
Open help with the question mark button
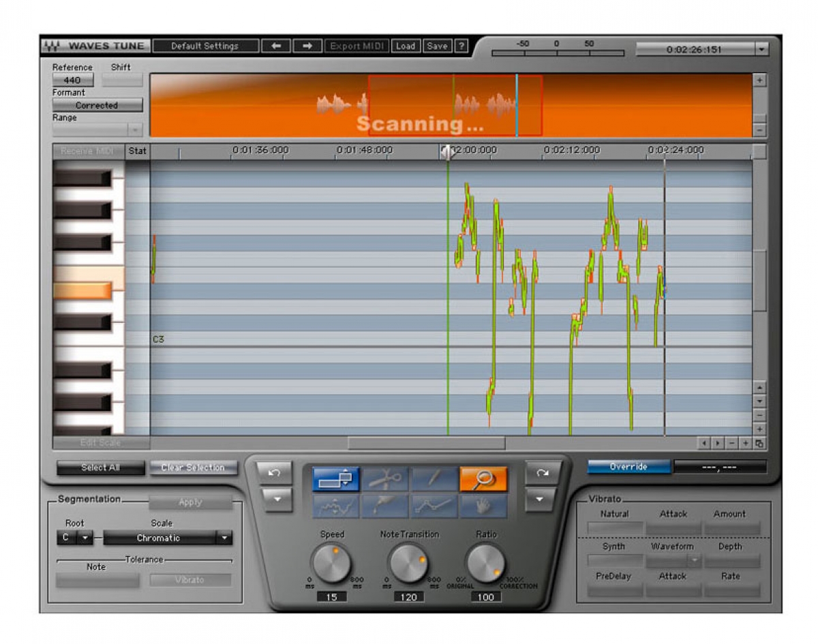point(461,46)
